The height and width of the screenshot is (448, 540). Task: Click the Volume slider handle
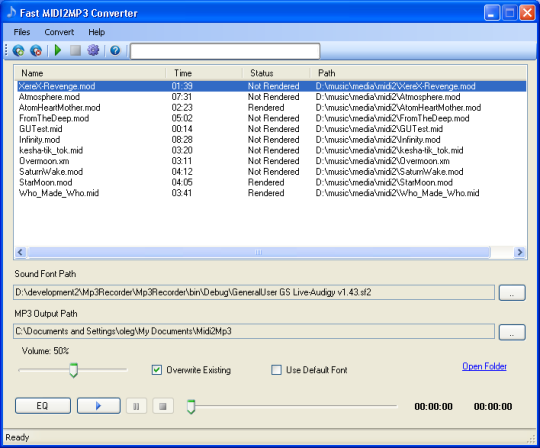73,370
